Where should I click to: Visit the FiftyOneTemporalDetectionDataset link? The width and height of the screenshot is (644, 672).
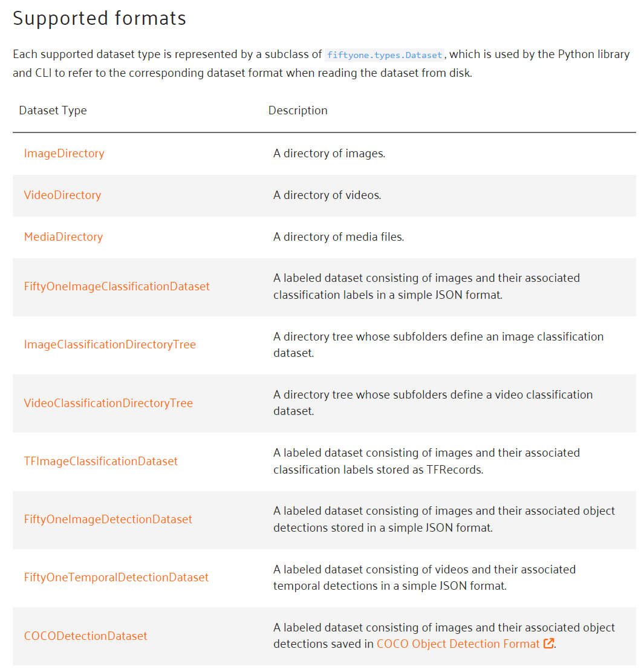pos(116,578)
